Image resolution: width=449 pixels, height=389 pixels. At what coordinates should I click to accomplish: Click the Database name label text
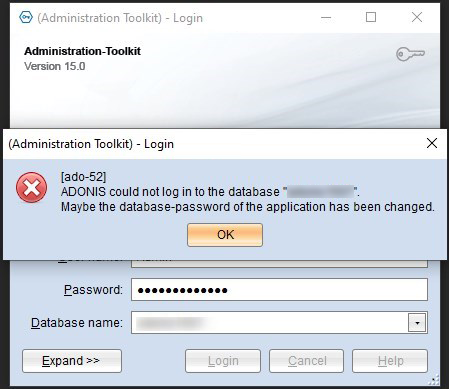pos(77,323)
